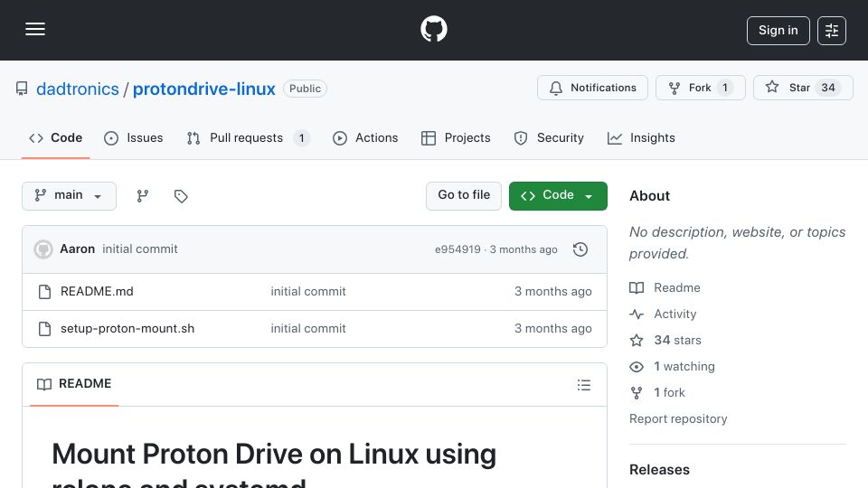The image size is (868, 488).
Task: Open the protondrive-linux repository link
Action: 203,89
